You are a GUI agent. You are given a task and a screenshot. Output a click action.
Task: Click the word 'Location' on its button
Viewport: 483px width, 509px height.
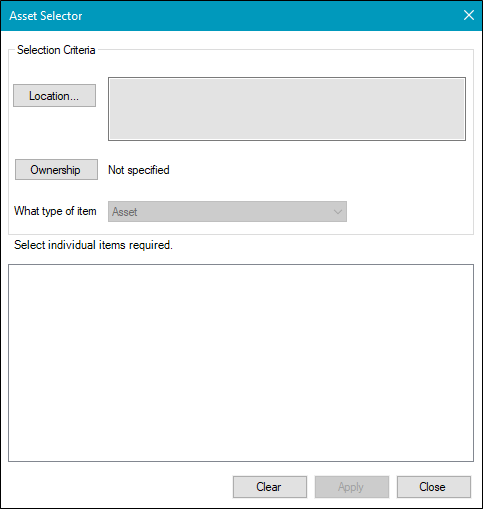(x=49, y=96)
